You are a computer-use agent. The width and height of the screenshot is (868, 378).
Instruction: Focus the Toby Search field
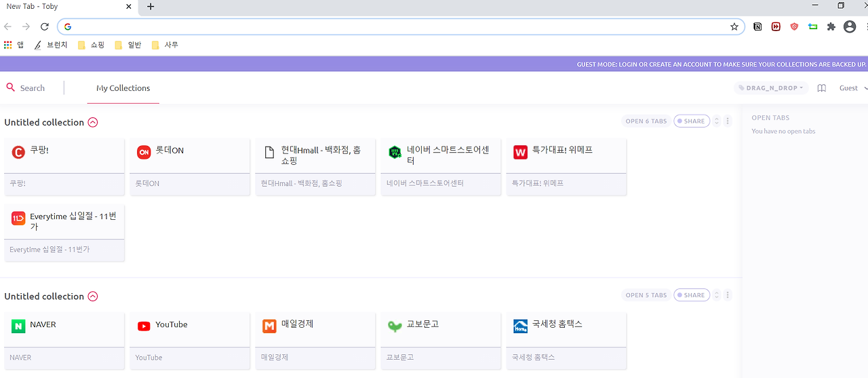(x=33, y=88)
